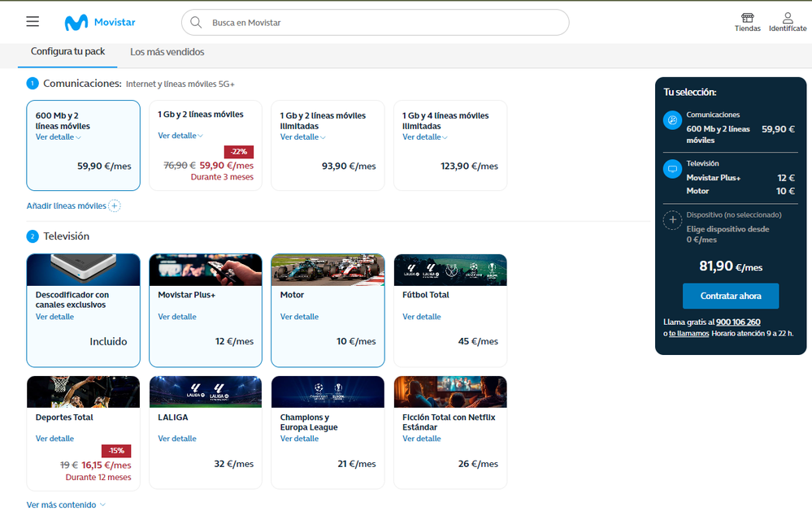Click the te llamamos link

point(688,334)
